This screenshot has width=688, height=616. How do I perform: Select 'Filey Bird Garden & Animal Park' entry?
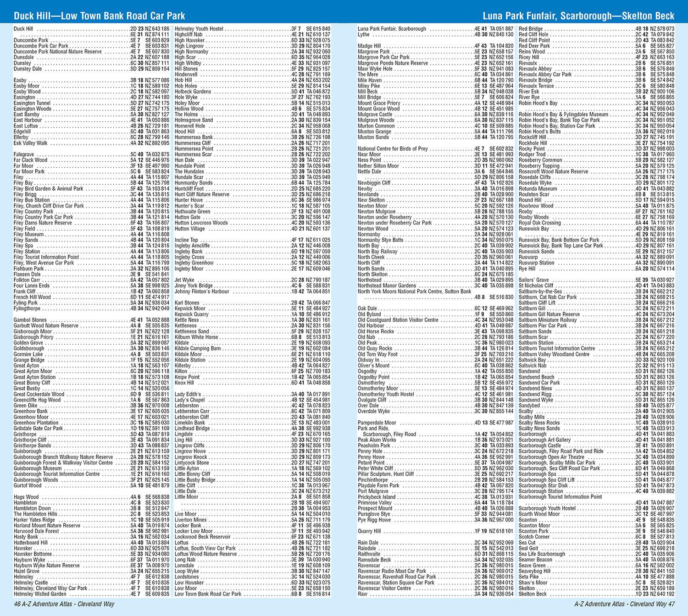coord(92,188)
